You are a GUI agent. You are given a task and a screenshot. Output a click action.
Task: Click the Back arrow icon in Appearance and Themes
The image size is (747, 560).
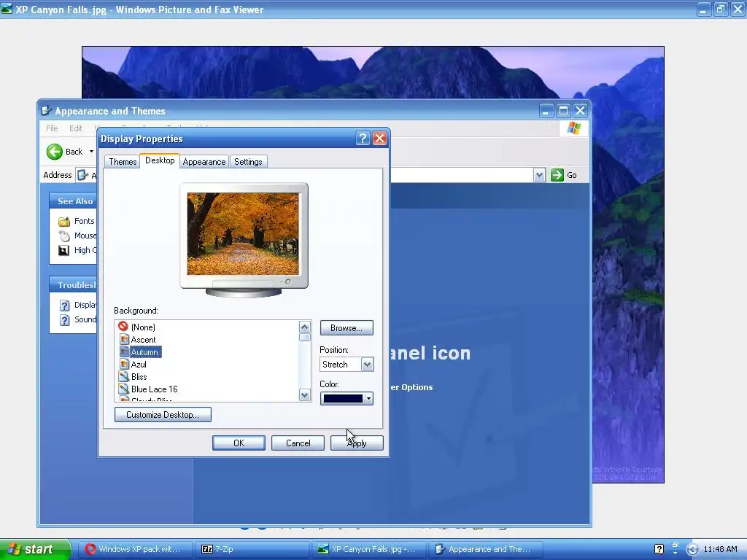(x=54, y=152)
